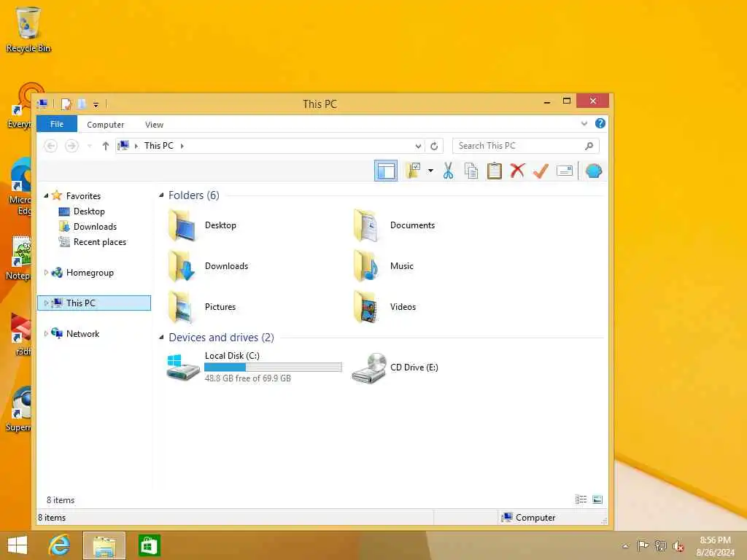The width and height of the screenshot is (747, 560).
Task: Select Desktop under Favorites
Action: click(x=88, y=211)
